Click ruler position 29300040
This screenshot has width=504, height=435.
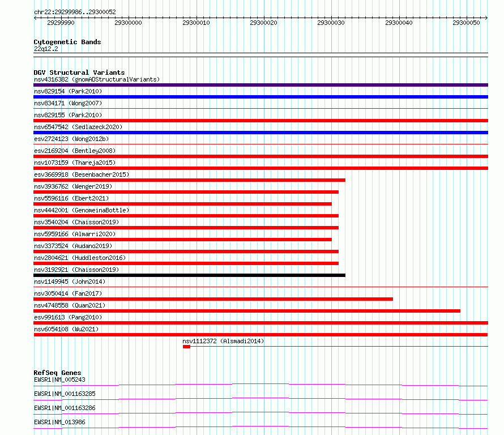(x=399, y=23)
